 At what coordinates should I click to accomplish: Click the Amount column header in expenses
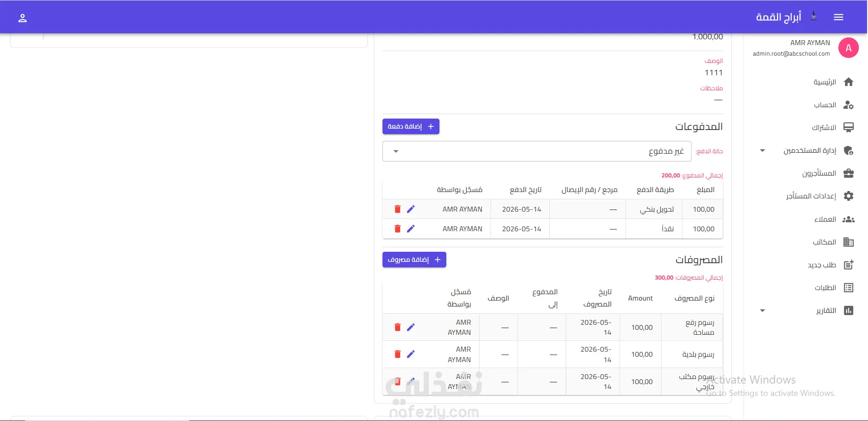(641, 298)
